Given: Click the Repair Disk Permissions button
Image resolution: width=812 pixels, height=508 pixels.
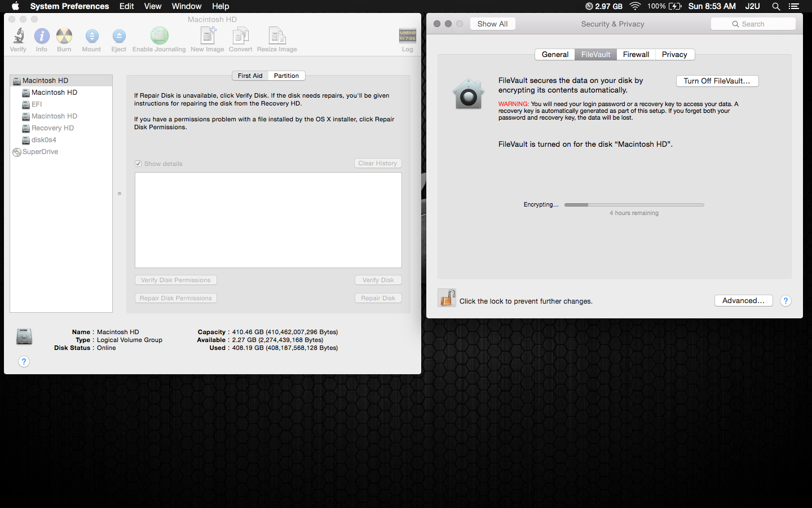Looking at the screenshot, I should (176, 298).
